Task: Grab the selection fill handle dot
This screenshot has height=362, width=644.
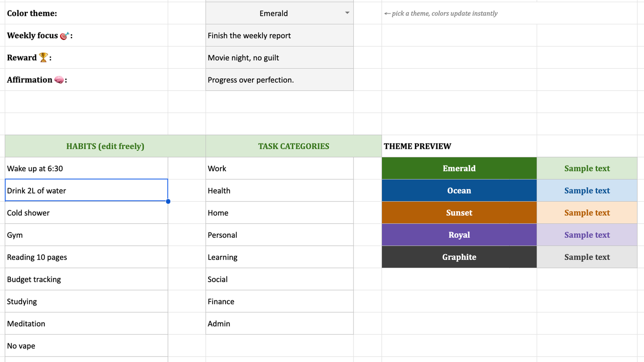Action: coord(168,201)
